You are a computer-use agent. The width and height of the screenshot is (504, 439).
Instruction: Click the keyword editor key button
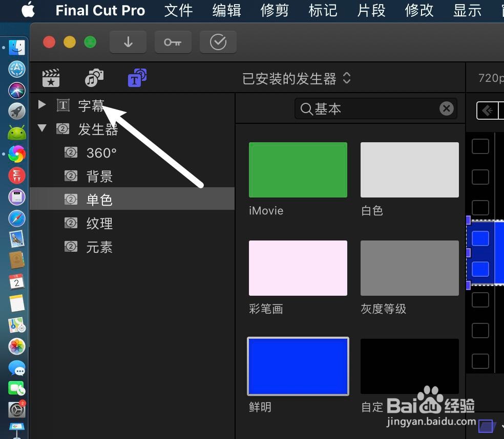[x=173, y=42]
